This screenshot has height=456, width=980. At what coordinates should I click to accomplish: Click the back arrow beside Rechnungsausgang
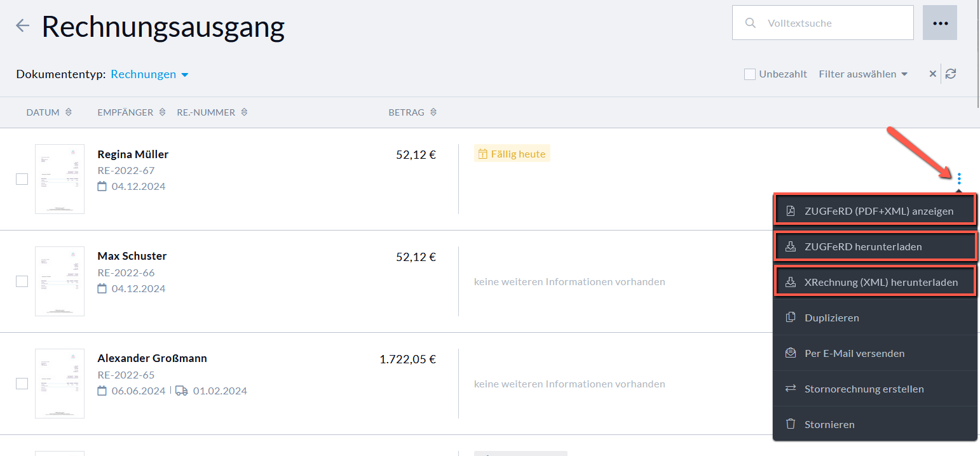22,25
